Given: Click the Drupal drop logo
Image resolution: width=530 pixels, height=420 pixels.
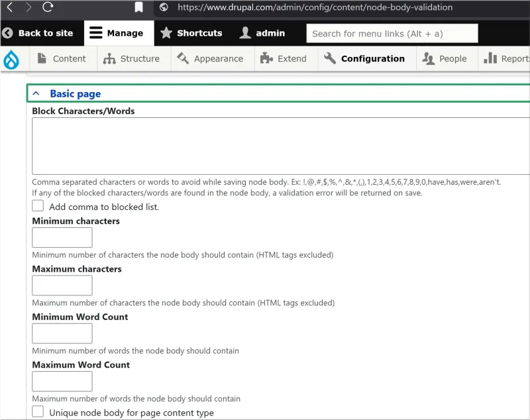Looking at the screenshot, I should click(11, 60).
